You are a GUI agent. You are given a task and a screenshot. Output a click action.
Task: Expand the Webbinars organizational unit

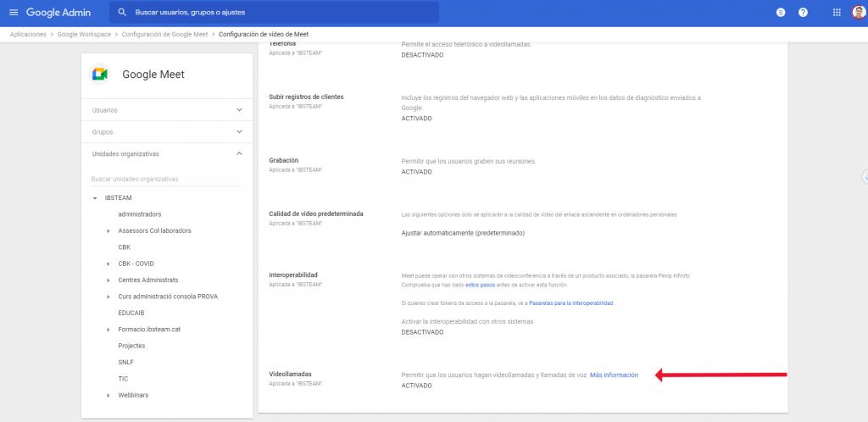point(108,396)
